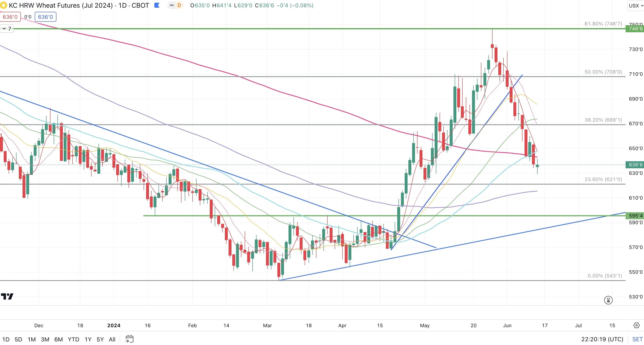This screenshot has width=644, height=345.
Task: Select the 5Y time range
Action: pyautogui.click(x=100, y=339)
